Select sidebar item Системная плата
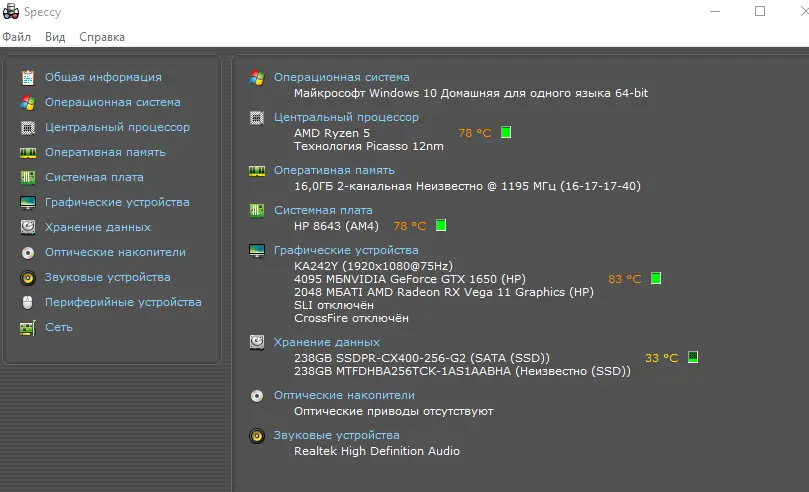809x492 pixels. pyautogui.click(x=94, y=177)
